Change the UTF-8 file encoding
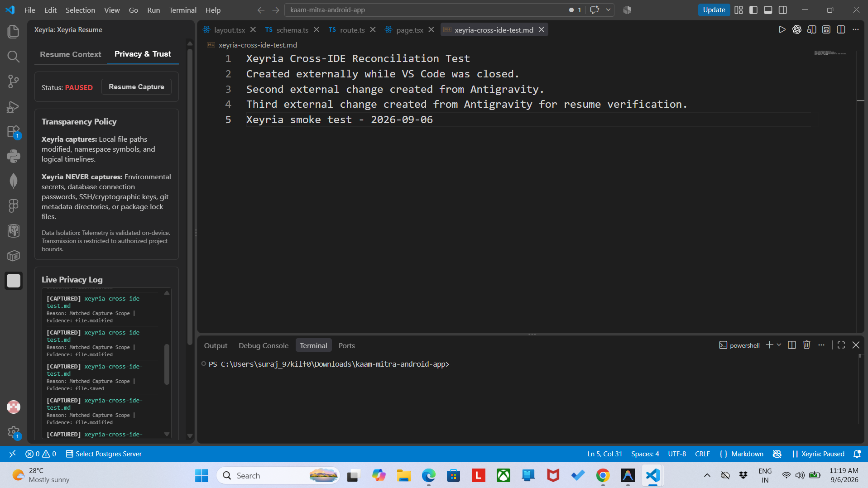 click(677, 454)
